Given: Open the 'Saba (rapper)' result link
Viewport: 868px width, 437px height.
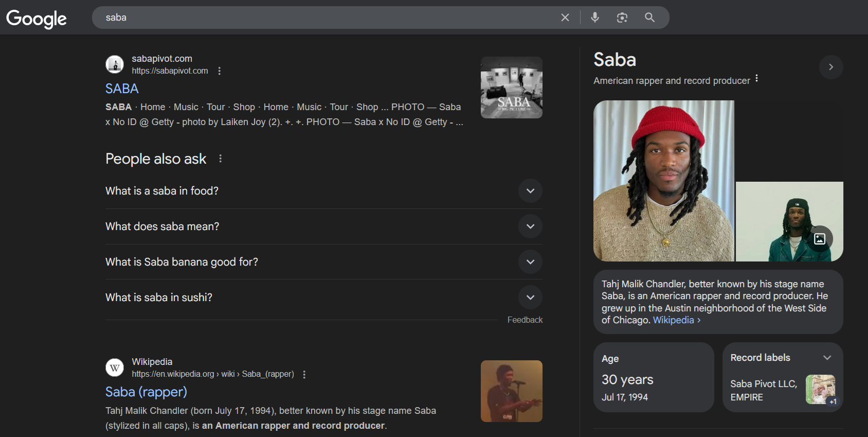Looking at the screenshot, I should click(x=146, y=392).
